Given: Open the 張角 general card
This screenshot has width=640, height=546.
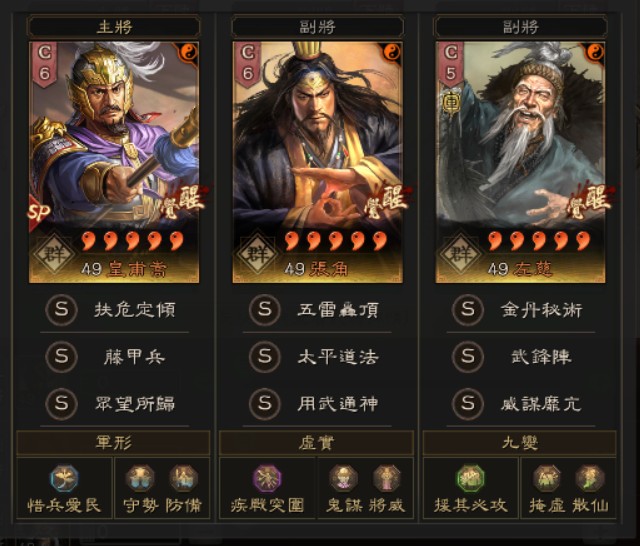Looking at the screenshot, I should pos(317,162).
